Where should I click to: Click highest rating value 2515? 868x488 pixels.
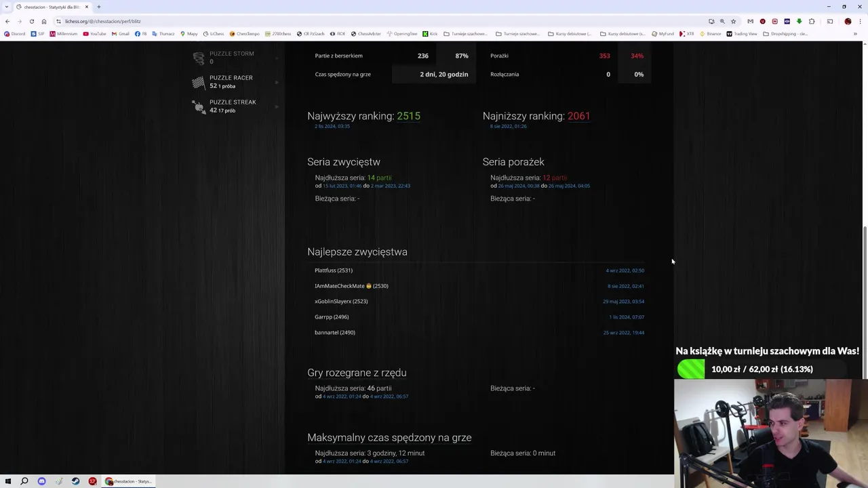[x=408, y=116]
